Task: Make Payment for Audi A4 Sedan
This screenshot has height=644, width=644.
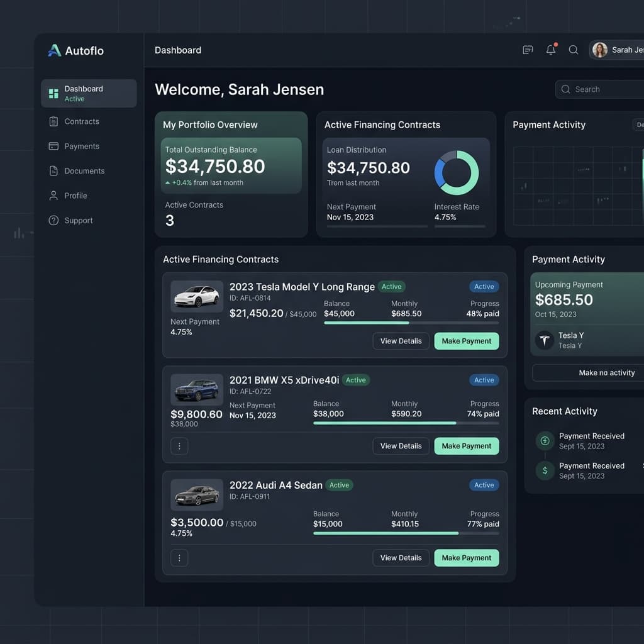Action: [467, 558]
